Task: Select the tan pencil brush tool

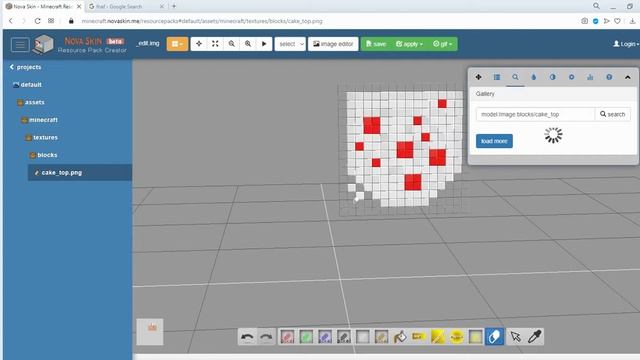Action: pyautogui.click(x=381, y=337)
